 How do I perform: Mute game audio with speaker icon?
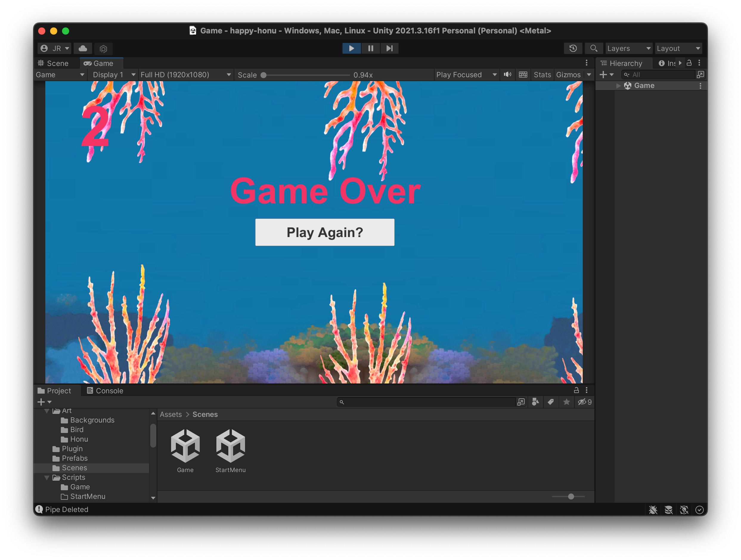coord(508,75)
